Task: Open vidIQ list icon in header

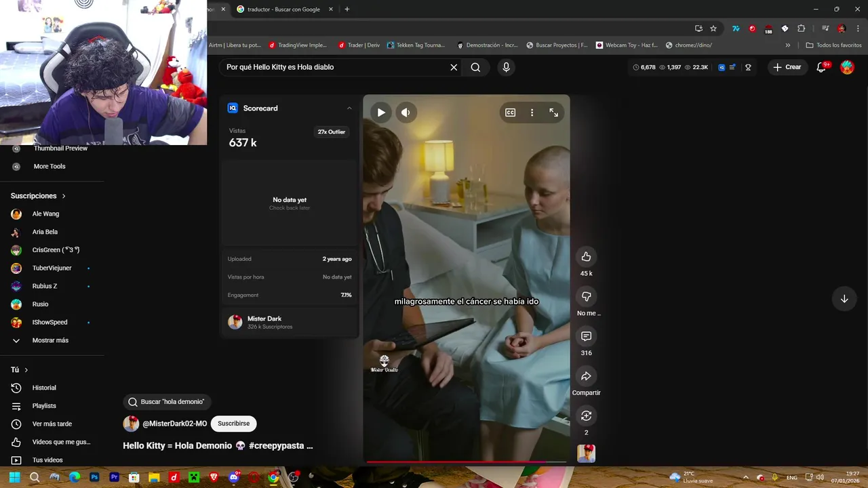Action: pyautogui.click(x=732, y=67)
